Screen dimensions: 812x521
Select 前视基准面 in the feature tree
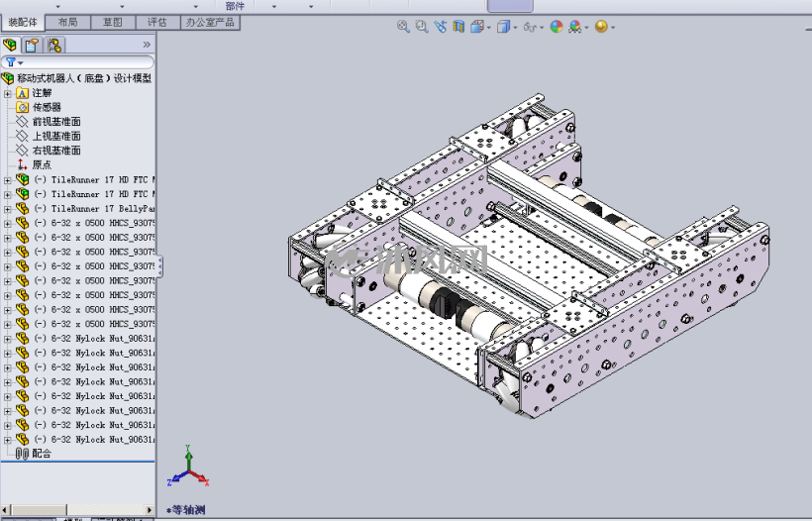point(55,122)
